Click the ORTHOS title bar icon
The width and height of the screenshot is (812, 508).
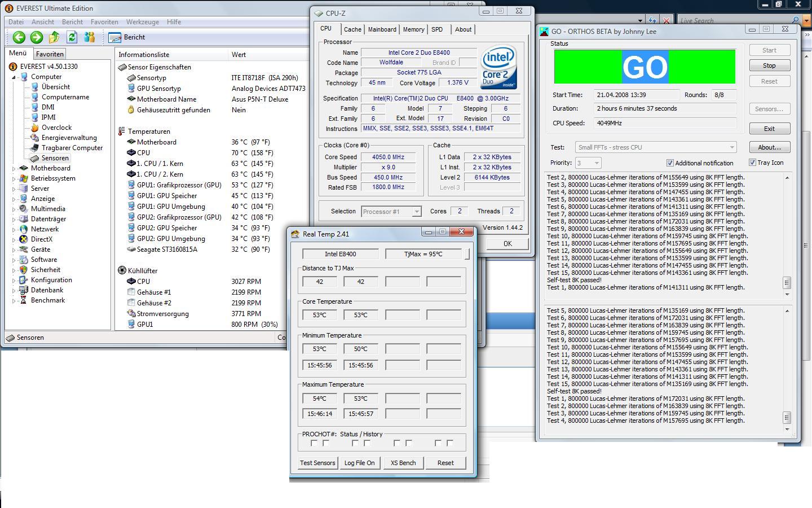pyautogui.click(x=544, y=32)
